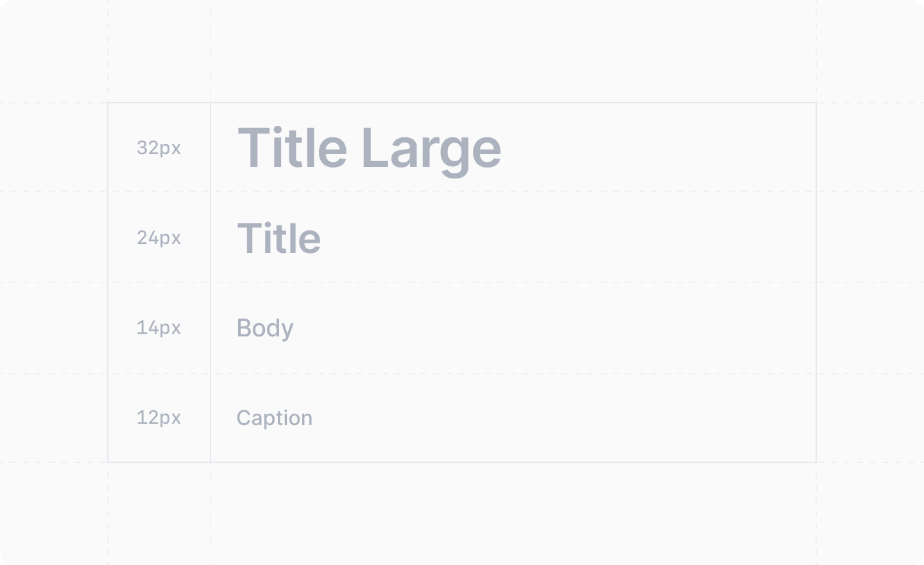The width and height of the screenshot is (924, 565).
Task: Click the right border of the type table
Action: tap(816, 282)
